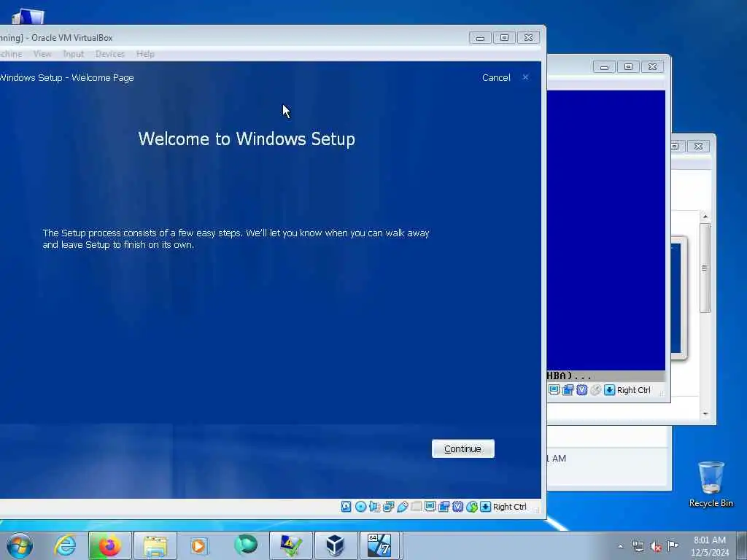Maximize the second VM window
The height and width of the screenshot is (560, 747).
628,67
